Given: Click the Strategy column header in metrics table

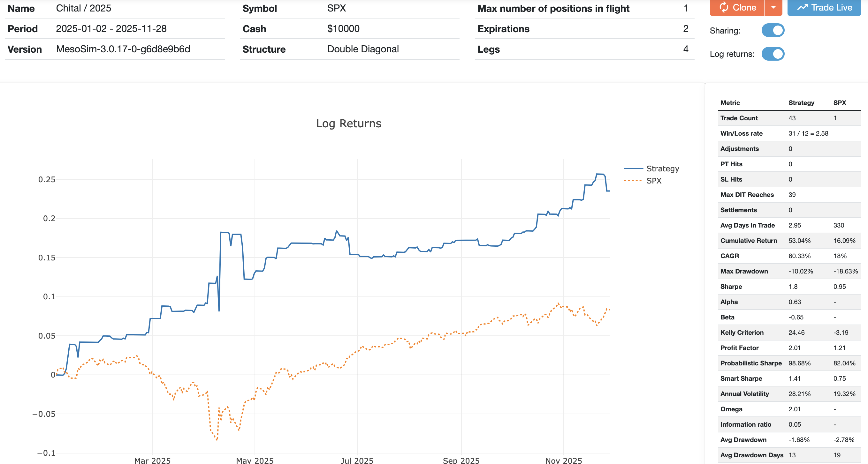Looking at the screenshot, I should [801, 103].
